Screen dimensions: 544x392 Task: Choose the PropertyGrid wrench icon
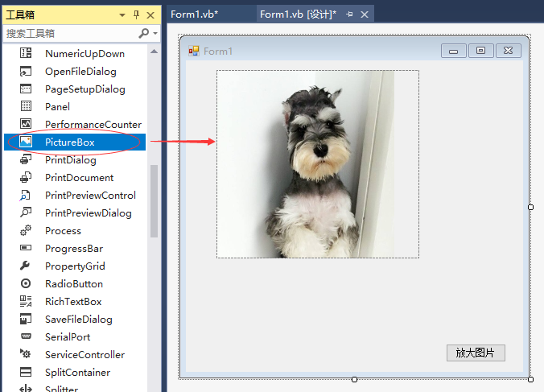[x=25, y=266]
